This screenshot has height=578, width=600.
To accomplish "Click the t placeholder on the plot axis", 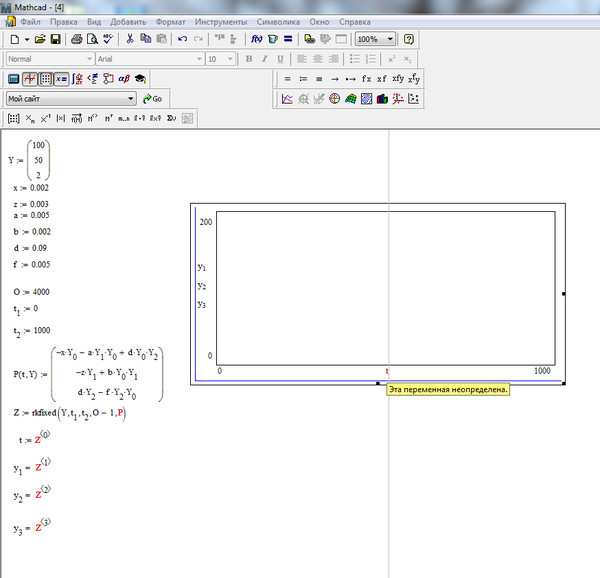I will (x=388, y=372).
